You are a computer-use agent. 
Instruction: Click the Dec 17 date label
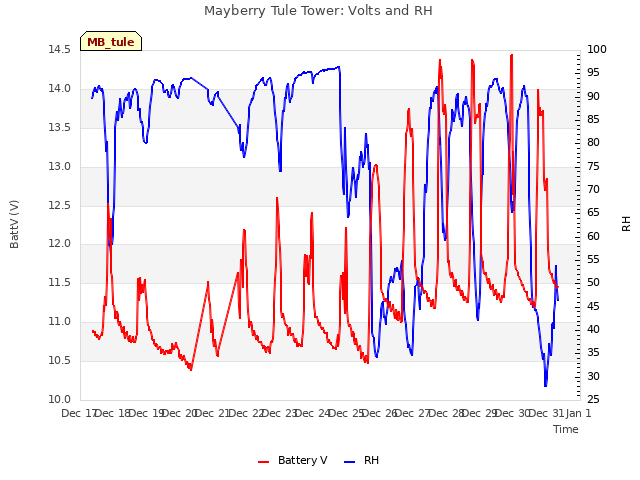(78, 413)
